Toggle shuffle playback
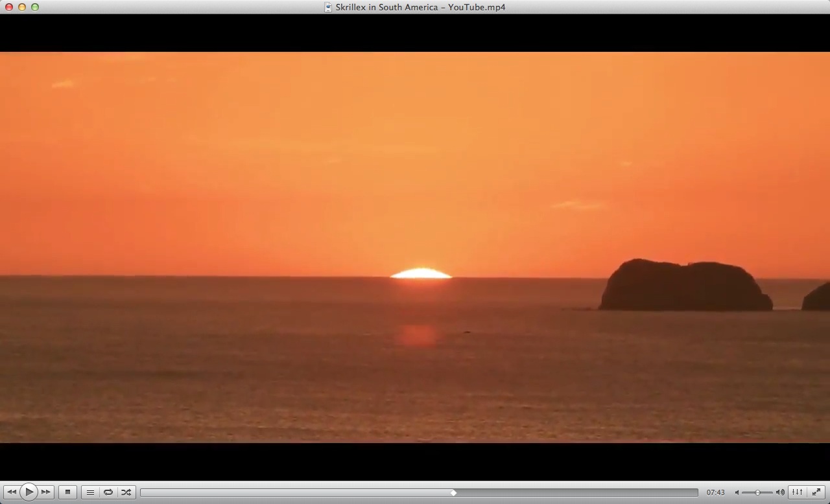The image size is (830, 504). pyautogui.click(x=126, y=492)
